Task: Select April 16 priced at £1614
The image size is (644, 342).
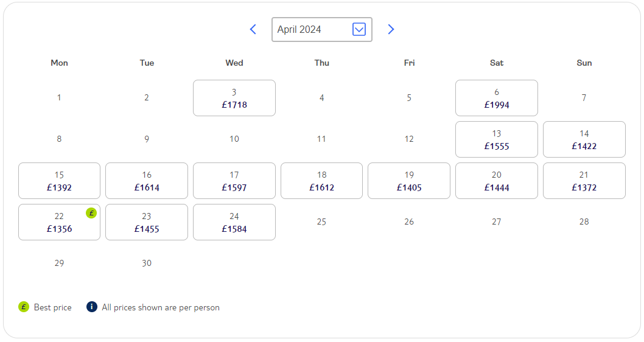Action: click(147, 181)
